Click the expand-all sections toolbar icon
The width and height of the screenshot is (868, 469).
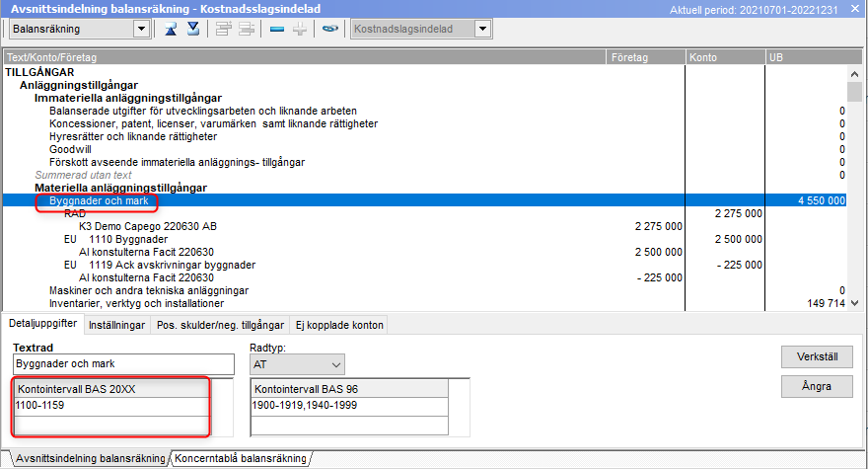click(193, 29)
